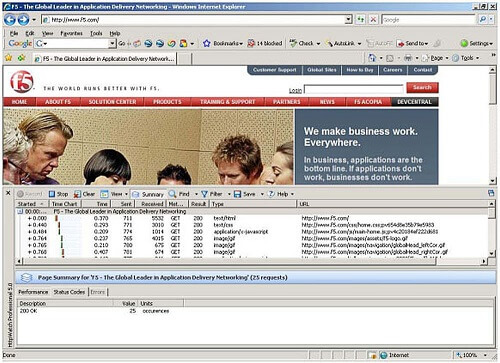Screen dimensions: 500x363
Task: Save the HttpWatch log via Save icon
Action: pyautogui.click(x=237, y=194)
